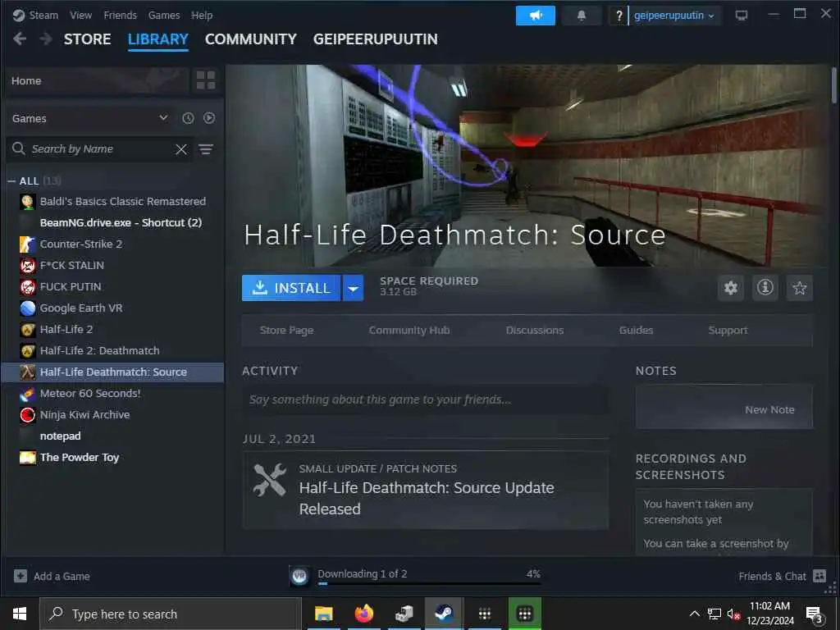Open the Games menu
840x630 pixels.
[x=164, y=16]
